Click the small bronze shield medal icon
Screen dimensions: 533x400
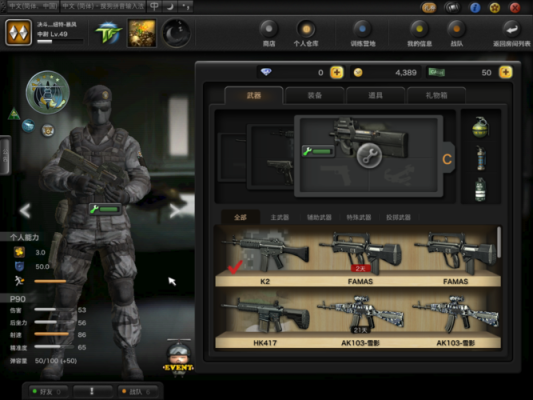[x=48, y=130]
